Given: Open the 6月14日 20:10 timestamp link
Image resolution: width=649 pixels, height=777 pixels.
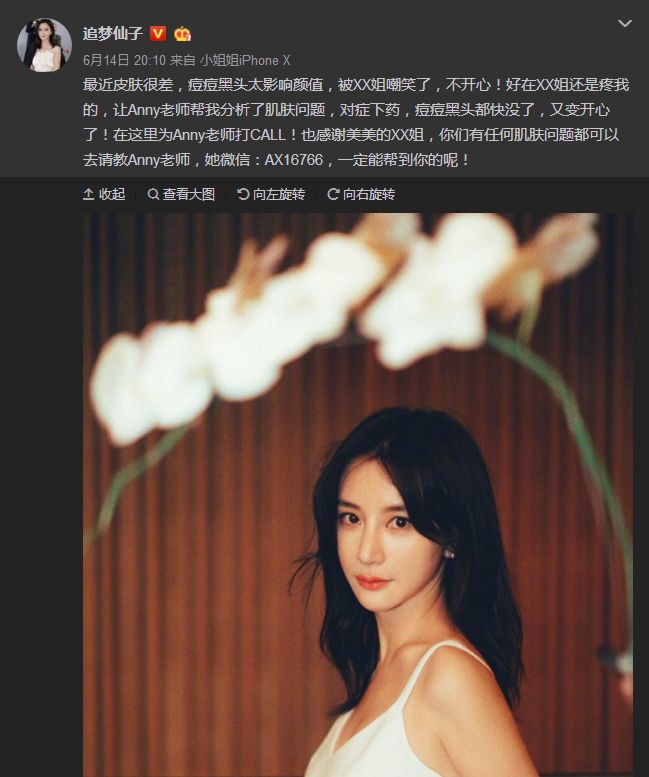Looking at the screenshot, I should pyautogui.click(x=124, y=60).
